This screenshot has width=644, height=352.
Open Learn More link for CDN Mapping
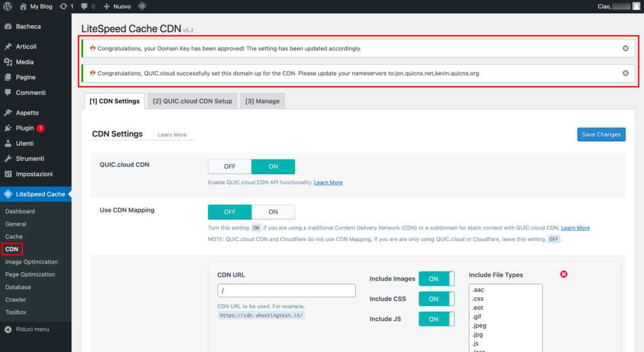tap(575, 228)
